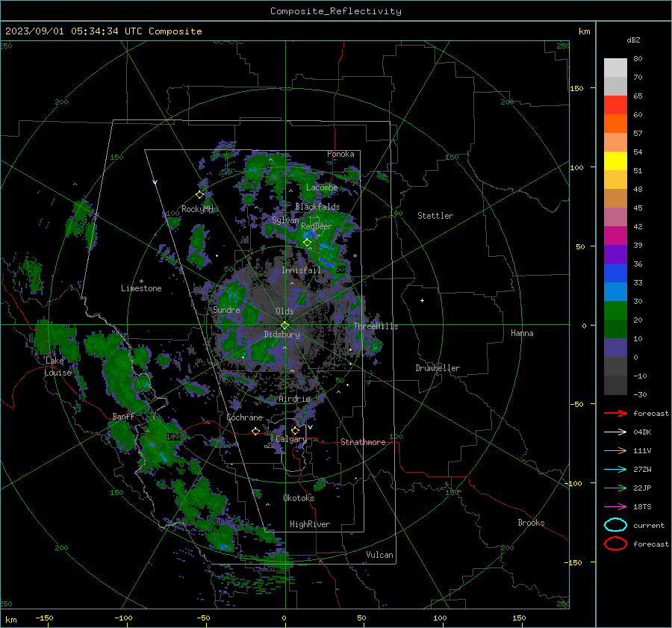This screenshot has width=672, height=628.
Task: Click the Didsbury town label
Action: tap(281, 335)
